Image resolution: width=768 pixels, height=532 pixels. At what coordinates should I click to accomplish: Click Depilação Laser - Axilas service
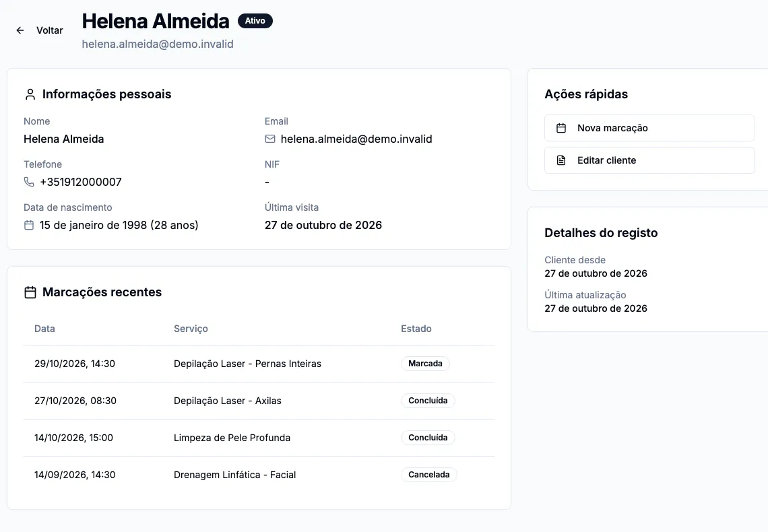click(228, 401)
